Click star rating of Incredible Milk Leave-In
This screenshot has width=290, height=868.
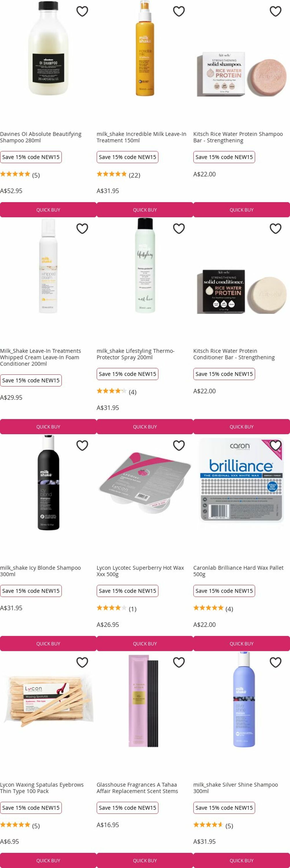pos(112,174)
